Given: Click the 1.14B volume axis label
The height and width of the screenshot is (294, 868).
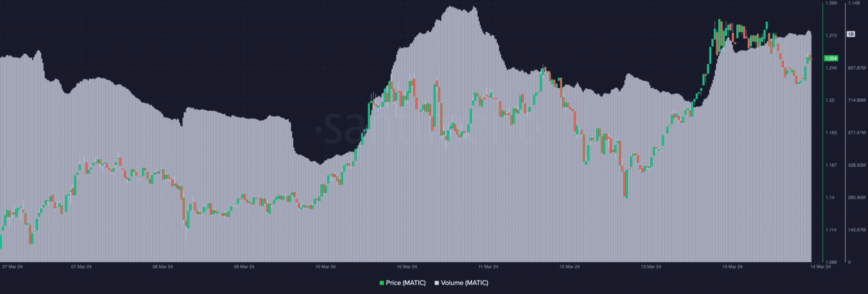Looking at the screenshot, I should [x=853, y=3].
